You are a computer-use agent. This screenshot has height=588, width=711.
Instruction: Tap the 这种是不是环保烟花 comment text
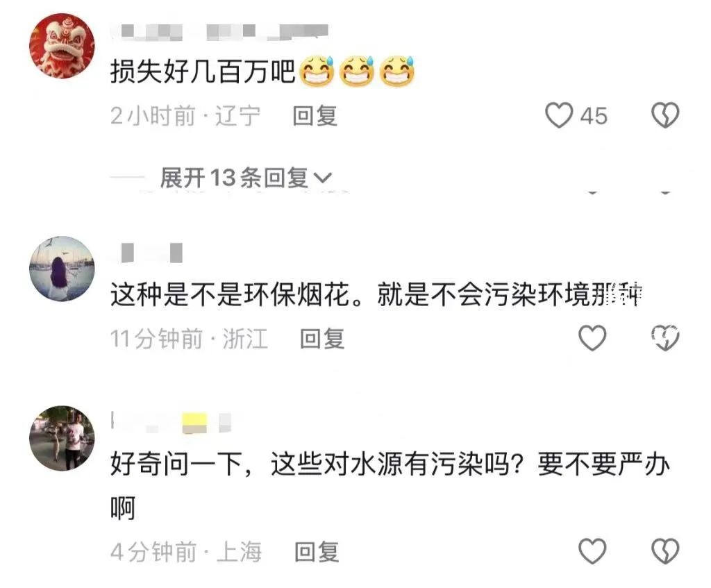pyautogui.click(x=376, y=294)
